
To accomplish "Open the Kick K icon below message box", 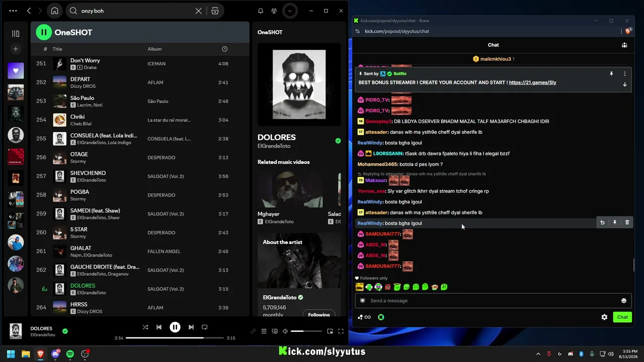I will 381,317.
